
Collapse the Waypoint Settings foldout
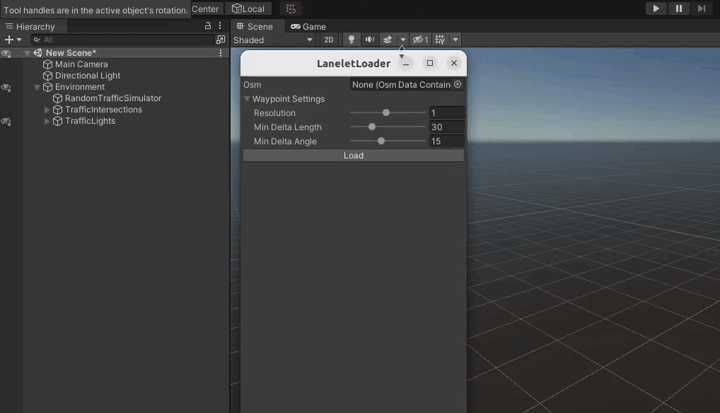248,99
